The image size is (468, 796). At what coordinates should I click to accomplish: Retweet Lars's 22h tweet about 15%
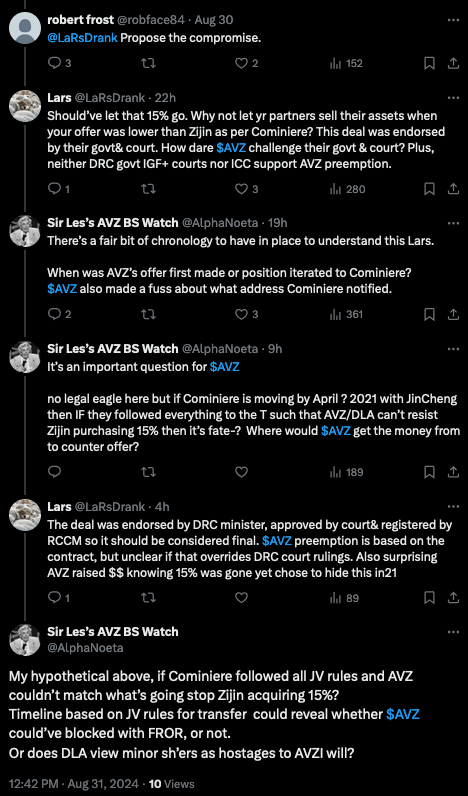pos(148,189)
